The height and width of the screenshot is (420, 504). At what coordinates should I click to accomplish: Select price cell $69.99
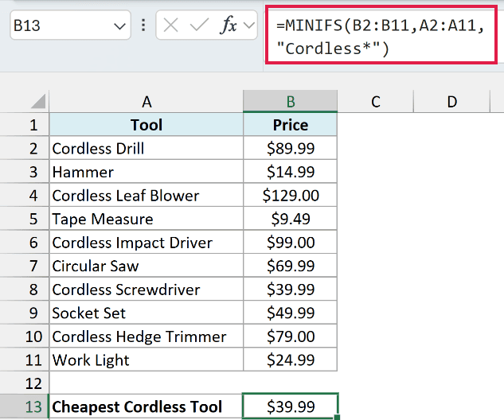tap(291, 266)
